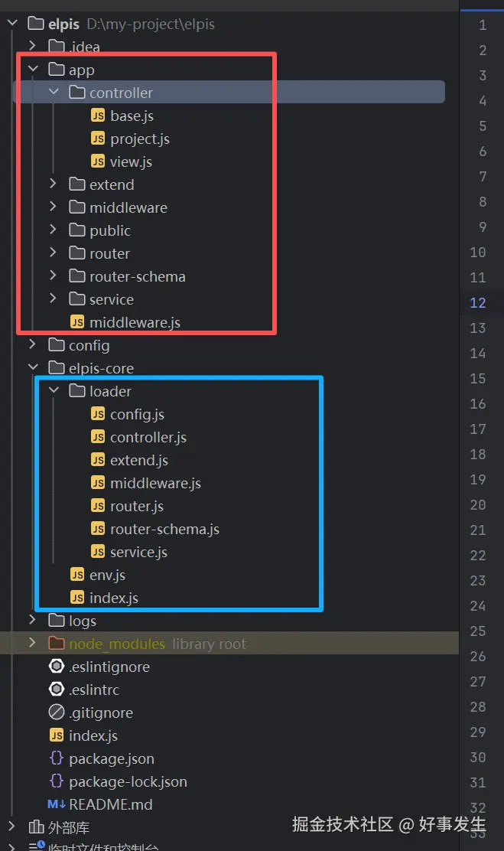Collapse the loader folder arrow
This screenshot has width=504, height=851.
click(x=54, y=391)
